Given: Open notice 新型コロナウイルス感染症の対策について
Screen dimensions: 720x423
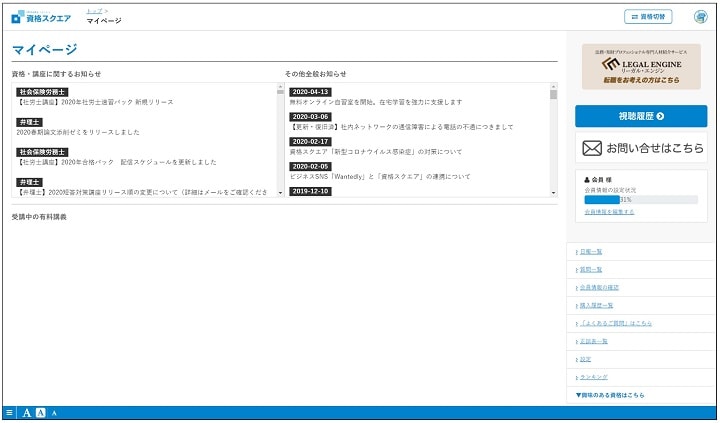Looking at the screenshot, I should (376, 152).
